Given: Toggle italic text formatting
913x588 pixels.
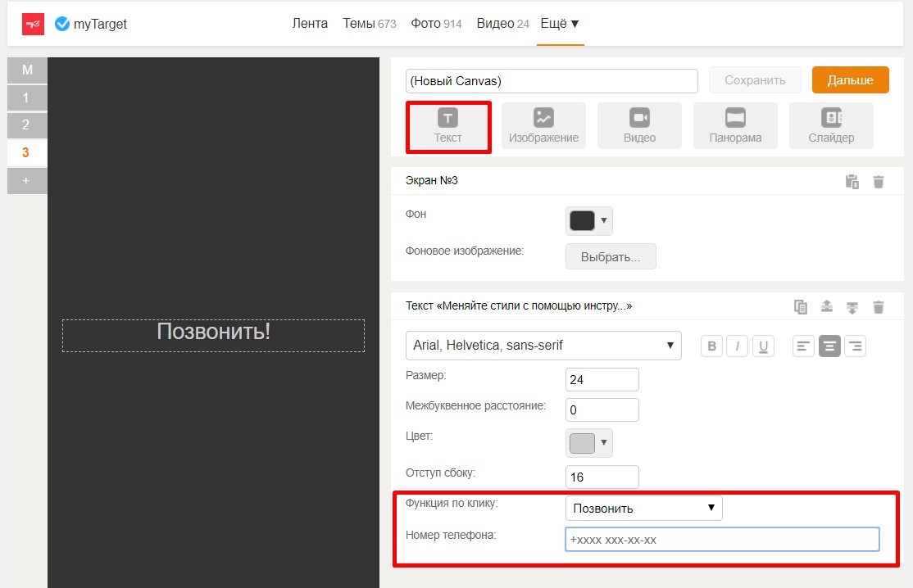Looking at the screenshot, I should tap(738, 346).
